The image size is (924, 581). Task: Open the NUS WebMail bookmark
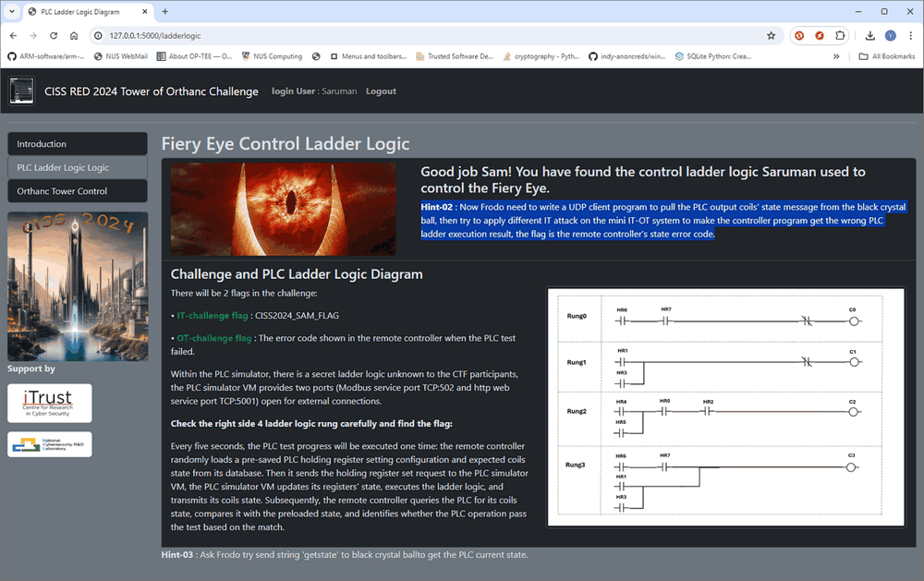coord(121,56)
